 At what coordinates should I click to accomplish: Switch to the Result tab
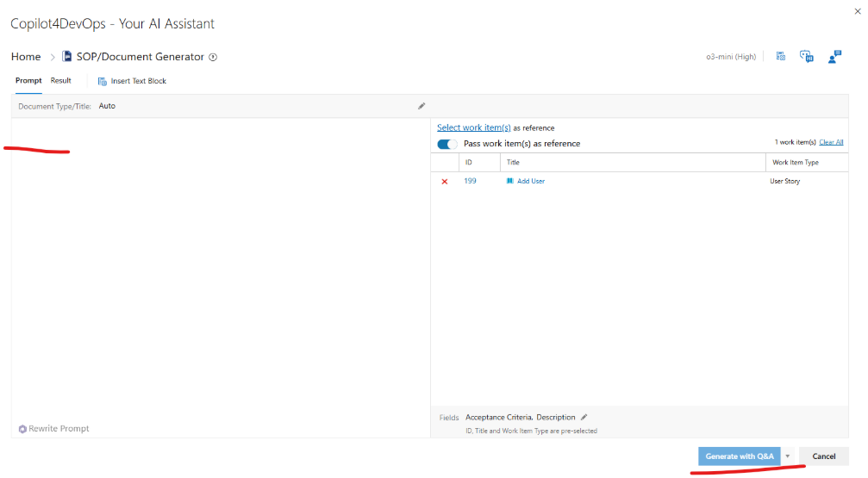tap(61, 81)
